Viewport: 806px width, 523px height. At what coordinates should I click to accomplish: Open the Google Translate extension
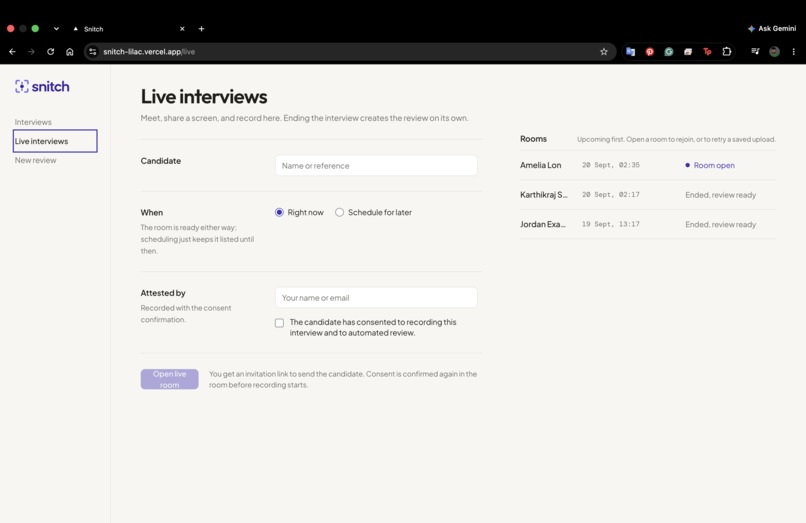[630, 51]
